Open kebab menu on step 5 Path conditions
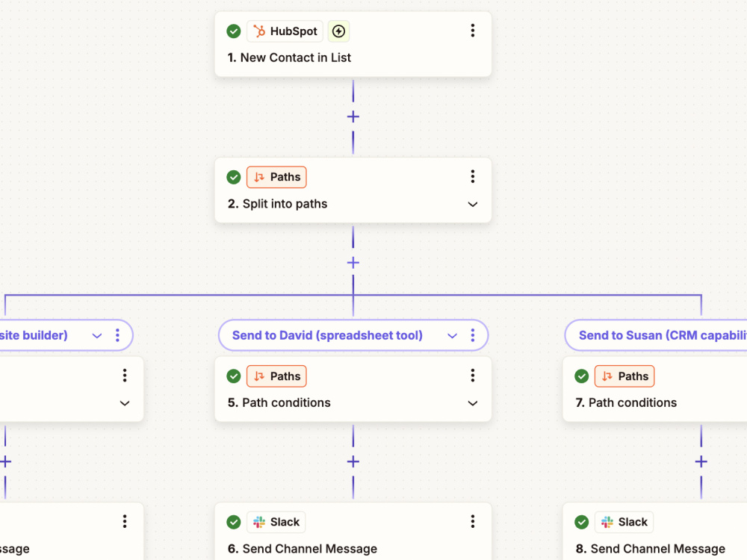Screen dimensions: 747x560 473,376
